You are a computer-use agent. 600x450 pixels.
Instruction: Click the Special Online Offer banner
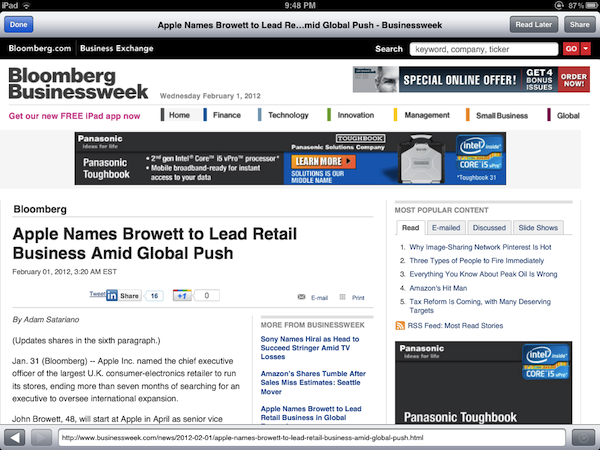tap(471, 80)
